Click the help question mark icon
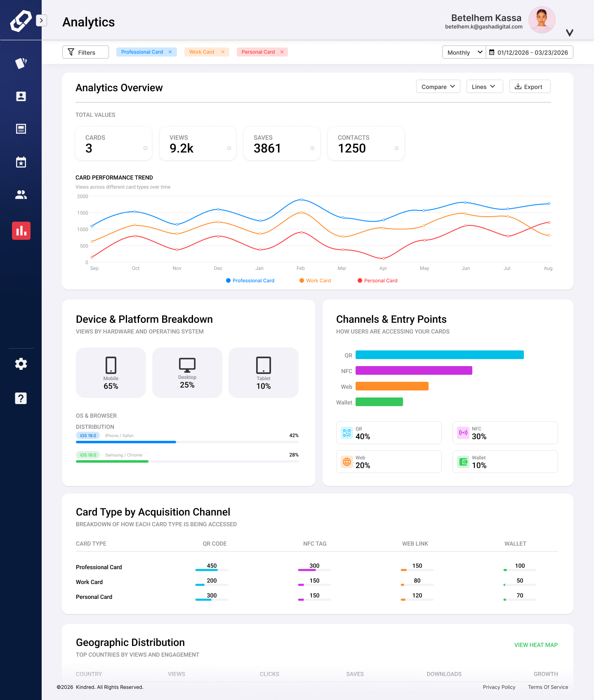Viewport: 594px width, 700px height. [x=21, y=398]
